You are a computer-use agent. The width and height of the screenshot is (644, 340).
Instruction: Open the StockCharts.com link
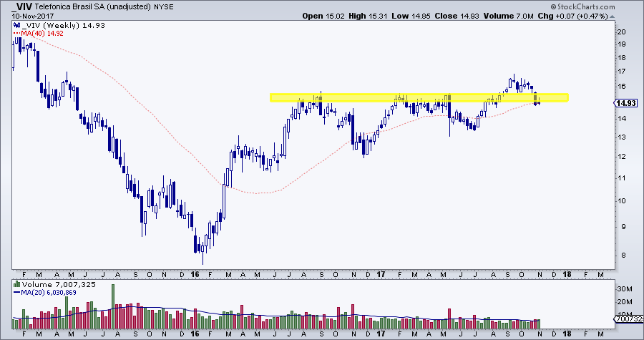[585, 6]
